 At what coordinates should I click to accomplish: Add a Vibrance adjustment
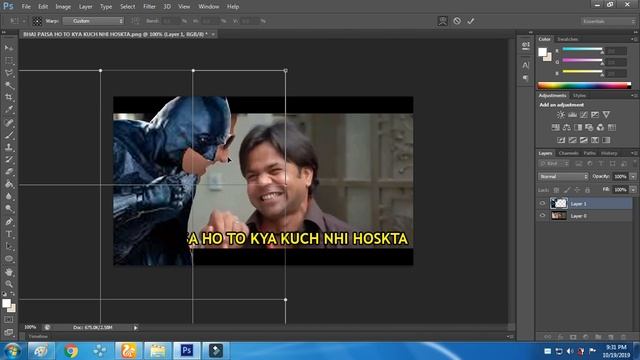pos(606,115)
